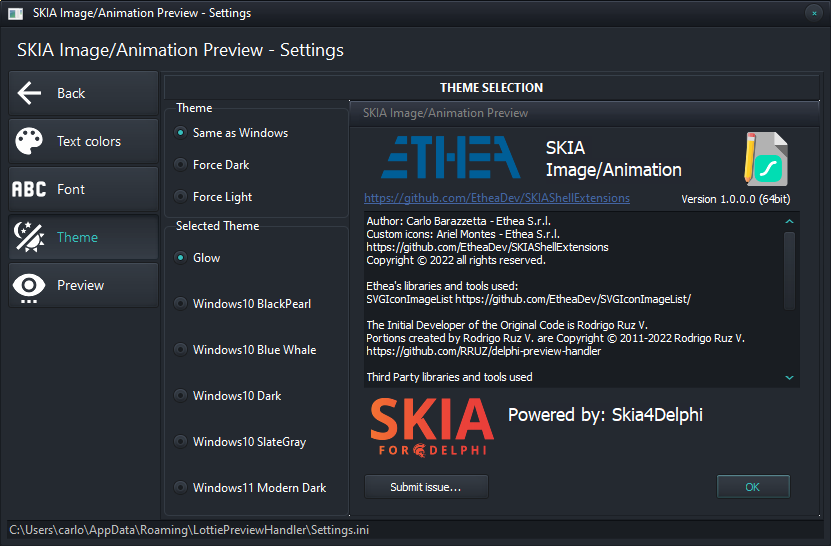Click the SVGIconImageList URL line
This screenshot has height=546, width=831.
[528, 299]
